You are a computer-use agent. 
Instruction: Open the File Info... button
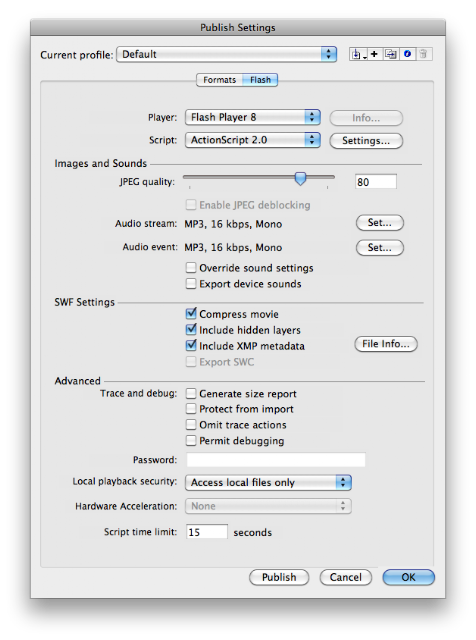tap(386, 344)
